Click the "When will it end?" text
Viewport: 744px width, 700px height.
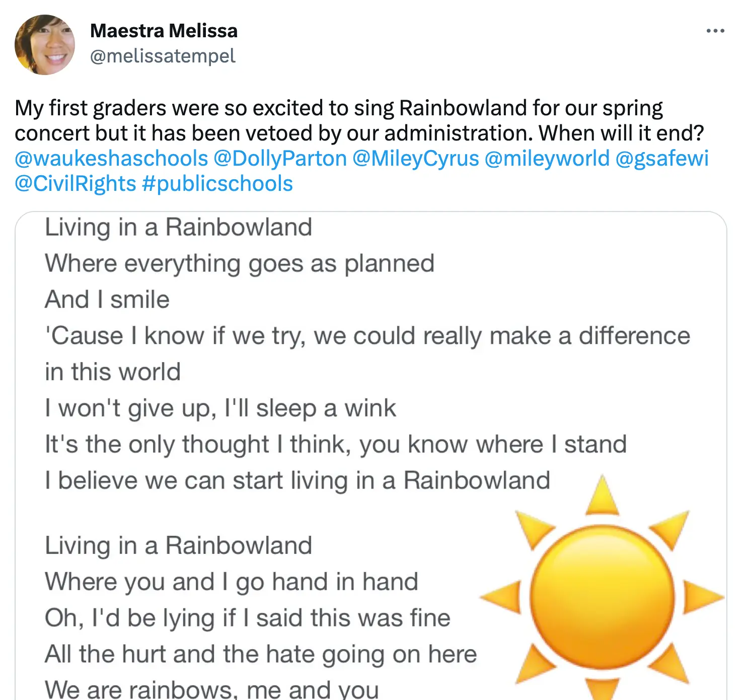(x=621, y=133)
